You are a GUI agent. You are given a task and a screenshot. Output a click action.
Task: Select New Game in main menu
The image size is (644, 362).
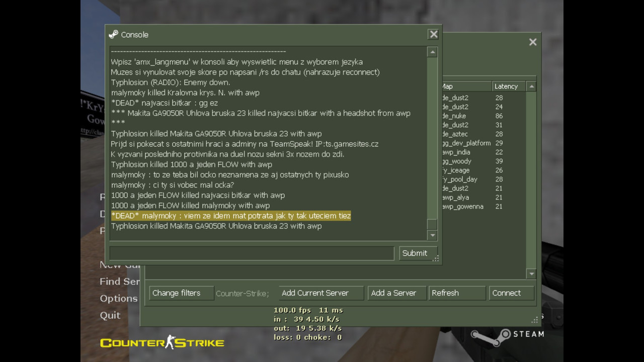pos(120,265)
